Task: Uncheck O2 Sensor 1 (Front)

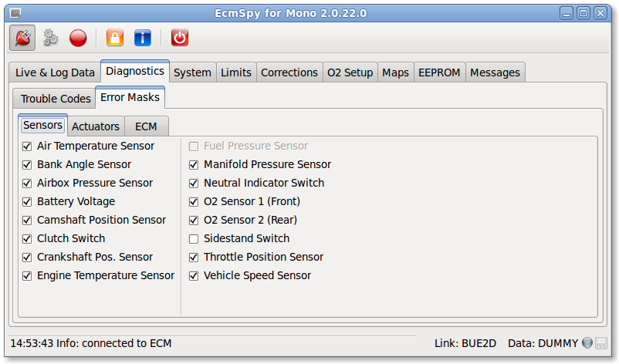Action: (x=194, y=201)
